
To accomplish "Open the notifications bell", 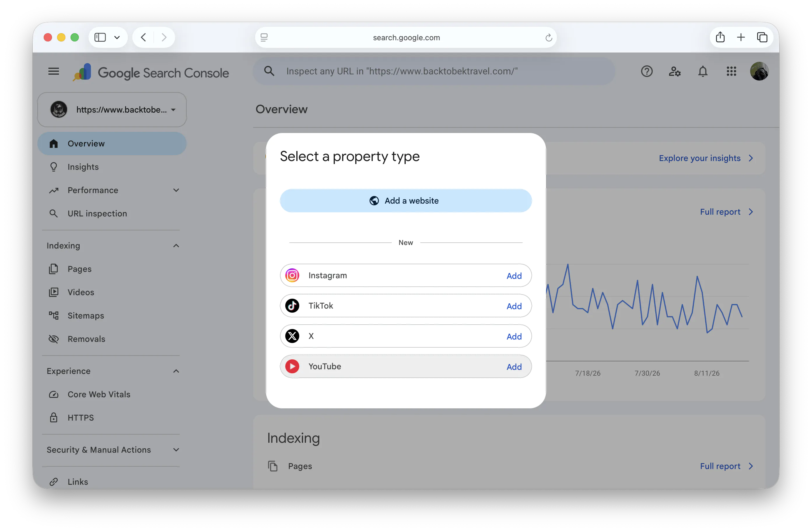I will tap(703, 71).
